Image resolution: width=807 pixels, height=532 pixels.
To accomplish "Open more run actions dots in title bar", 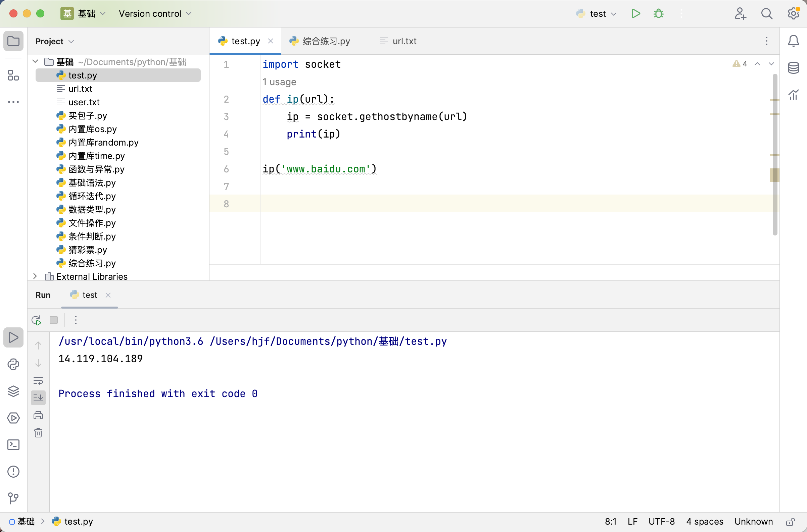I will pyautogui.click(x=681, y=13).
